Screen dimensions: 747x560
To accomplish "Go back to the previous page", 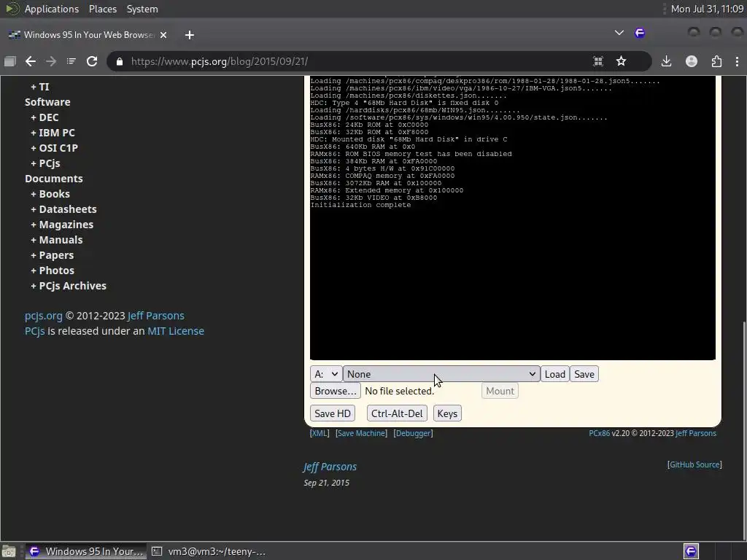I will tap(31, 61).
